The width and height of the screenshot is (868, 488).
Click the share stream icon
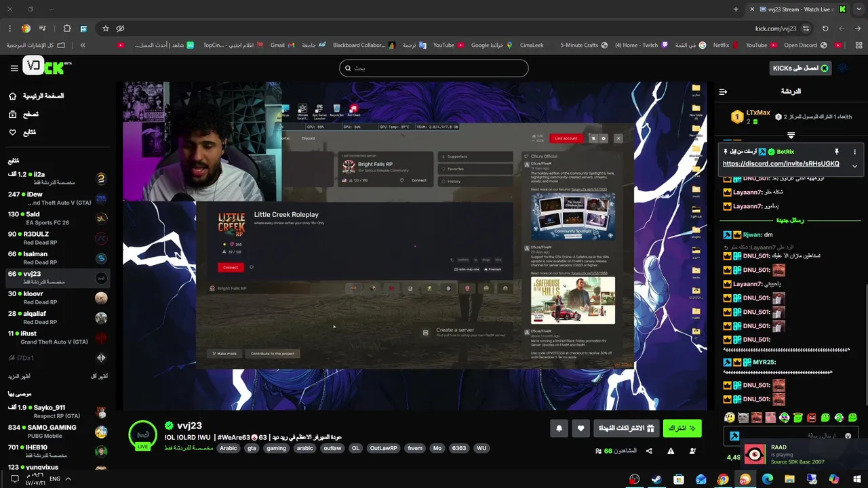tap(649, 451)
